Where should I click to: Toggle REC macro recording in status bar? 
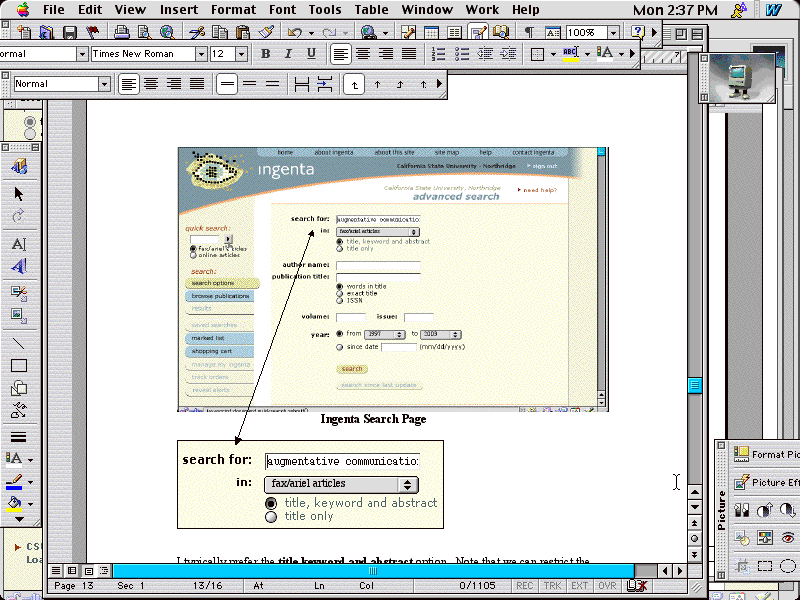click(x=524, y=586)
